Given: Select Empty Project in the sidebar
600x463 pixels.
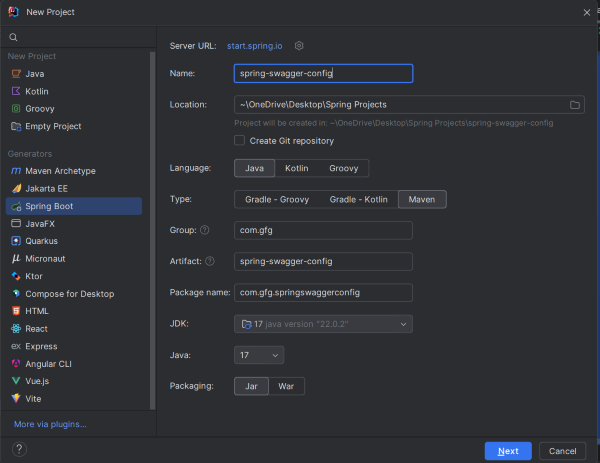Looking at the screenshot, I should 53,126.
